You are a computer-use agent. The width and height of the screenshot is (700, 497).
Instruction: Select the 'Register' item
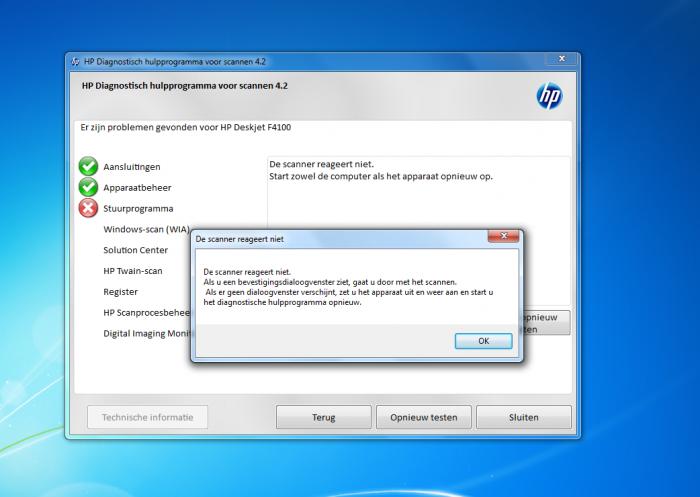[x=121, y=292]
